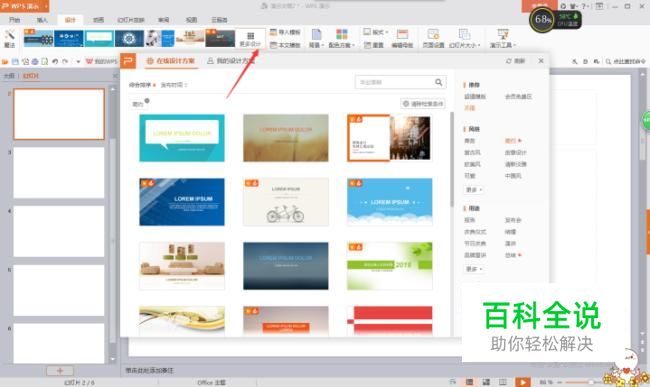Choose the bicycle template thumbnail

(286, 202)
